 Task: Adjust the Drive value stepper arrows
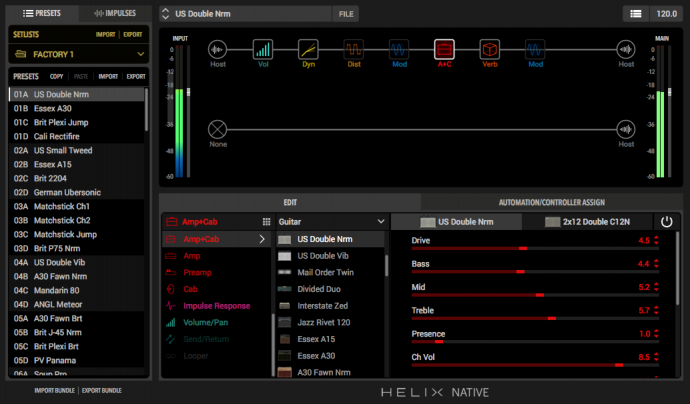pos(656,240)
